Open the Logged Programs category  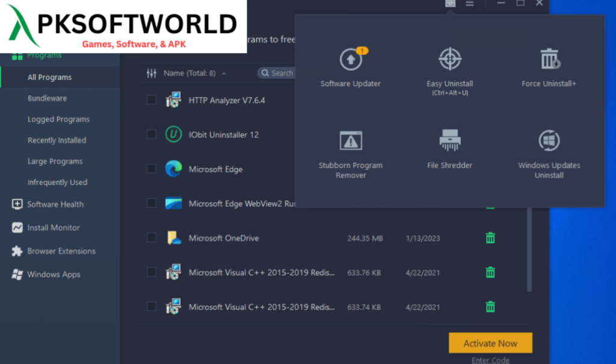point(58,119)
